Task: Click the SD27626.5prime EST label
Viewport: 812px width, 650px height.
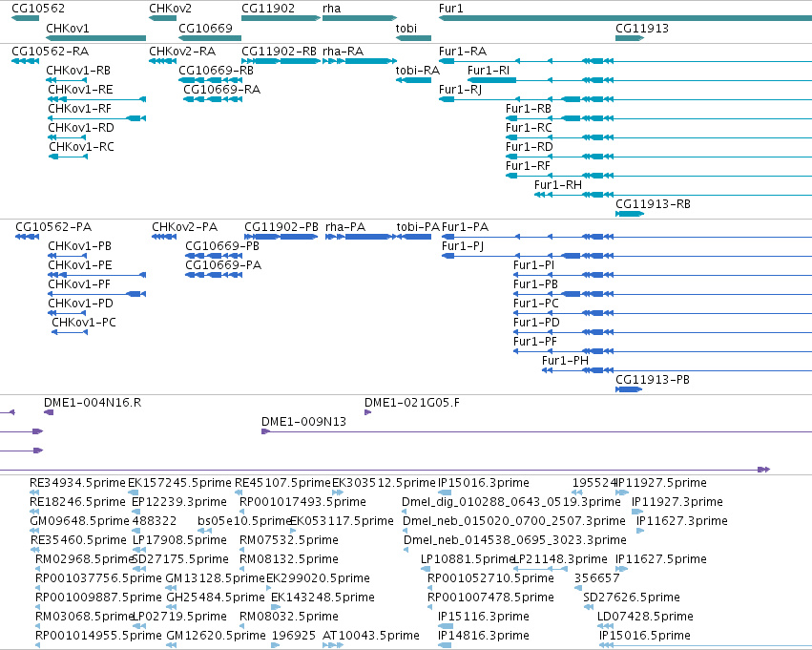Action: click(632, 598)
